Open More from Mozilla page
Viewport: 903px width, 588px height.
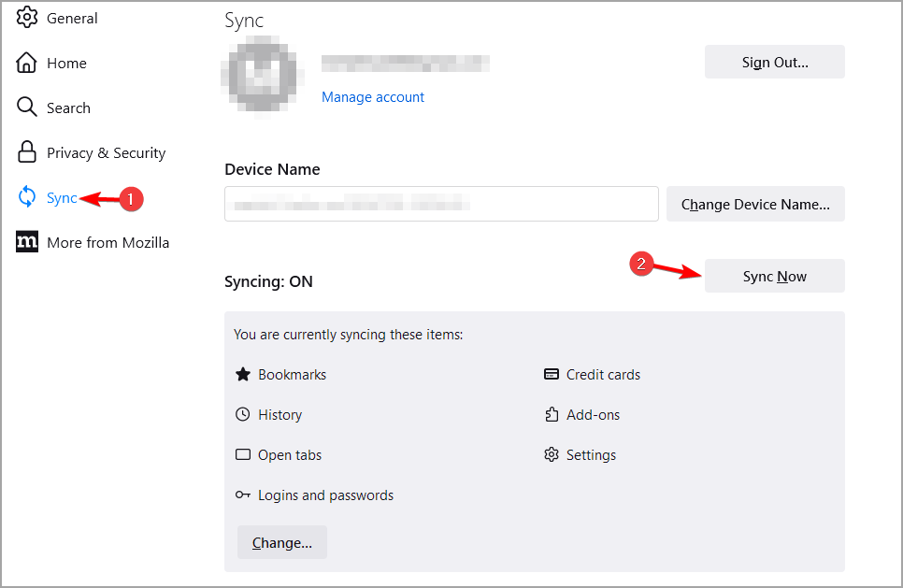[108, 243]
